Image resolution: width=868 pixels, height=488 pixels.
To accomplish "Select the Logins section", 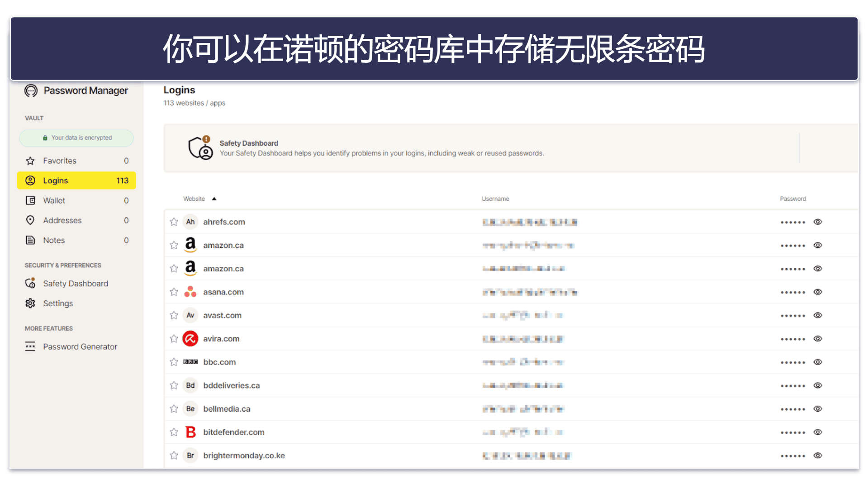I will (76, 180).
